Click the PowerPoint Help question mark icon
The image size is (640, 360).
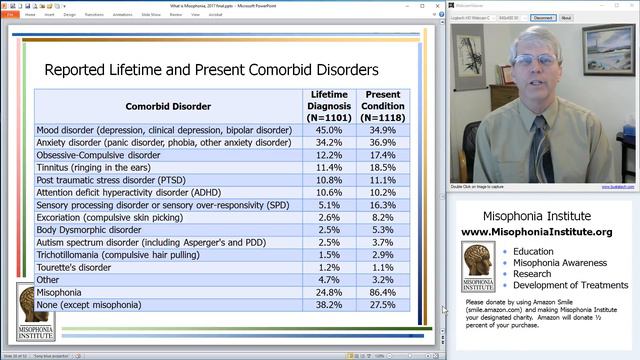coord(441,14)
